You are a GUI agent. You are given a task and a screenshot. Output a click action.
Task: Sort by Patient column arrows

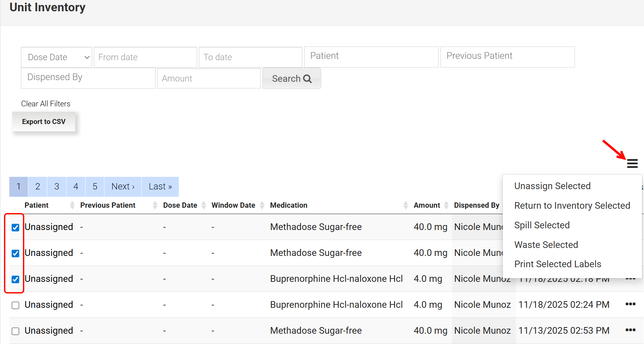pos(72,205)
